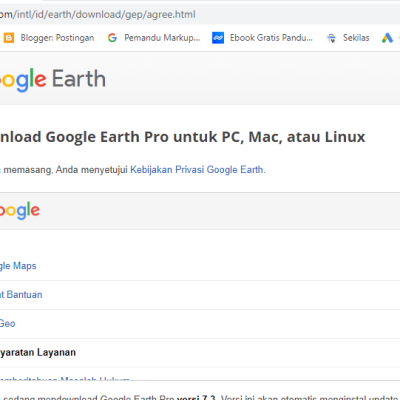
Task: Click the Google logo in footer header
Action: click(20, 211)
